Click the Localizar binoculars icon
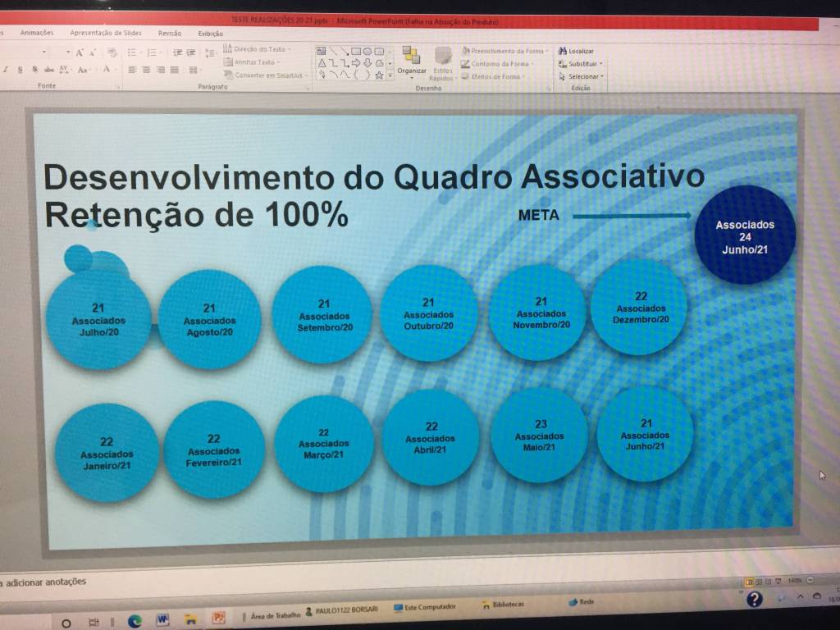Image resolution: width=840 pixels, height=630 pixels. click(563, 51)
